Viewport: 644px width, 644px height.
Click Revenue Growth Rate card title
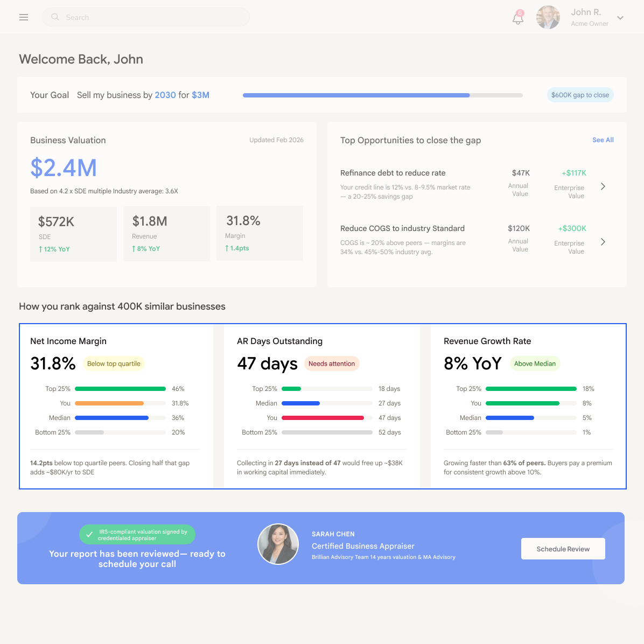click(x=487, y=341)
